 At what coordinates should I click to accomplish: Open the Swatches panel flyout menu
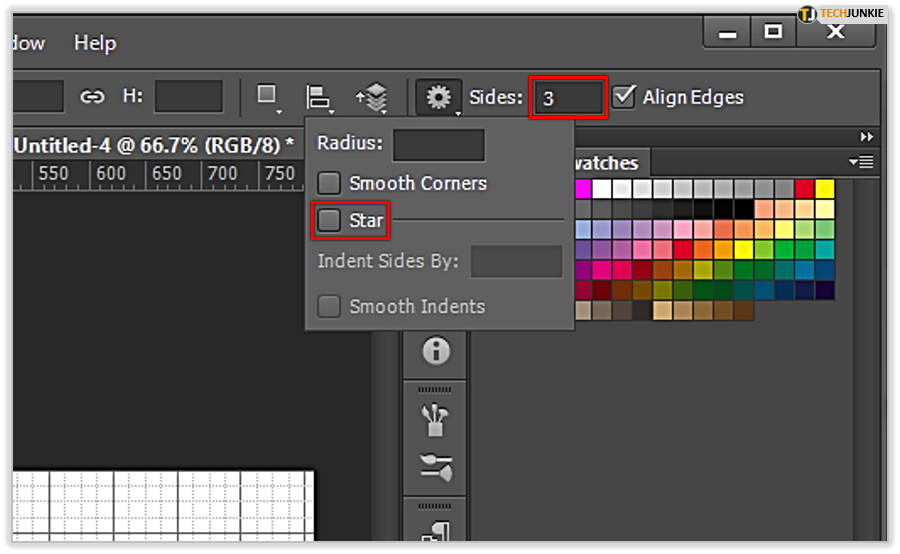click(x=862, y=162)
